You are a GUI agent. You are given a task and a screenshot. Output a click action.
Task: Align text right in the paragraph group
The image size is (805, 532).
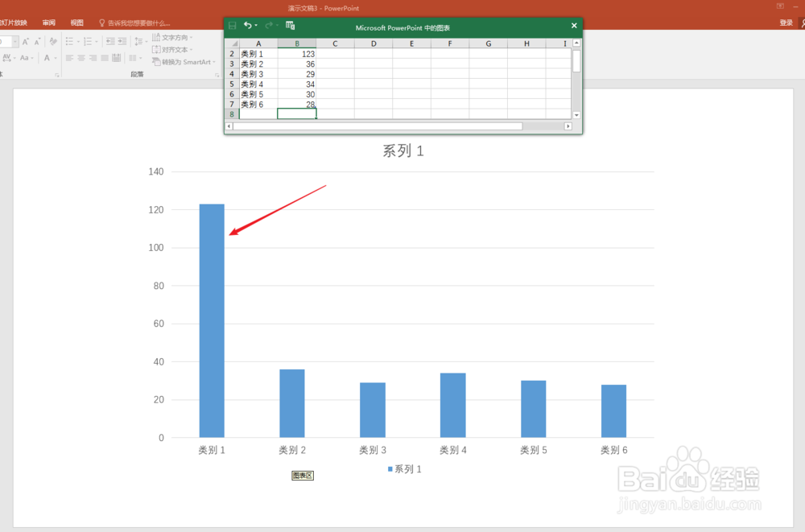(93, 58)
